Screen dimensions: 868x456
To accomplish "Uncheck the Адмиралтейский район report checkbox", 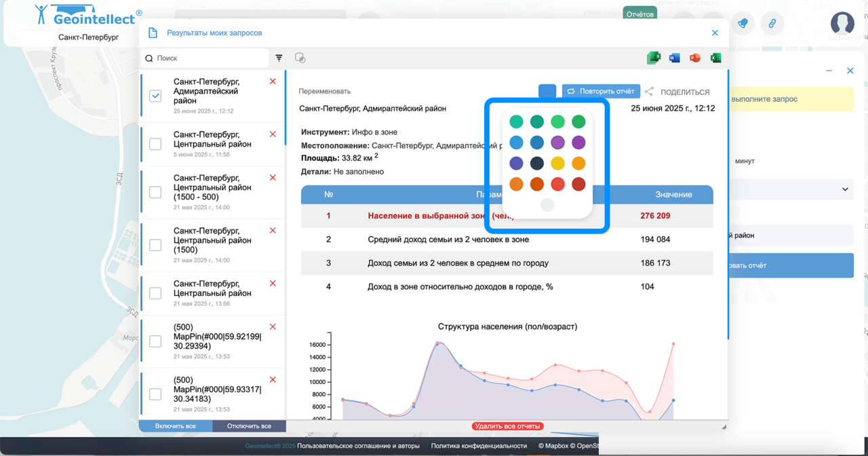I will tap(155, 96).
